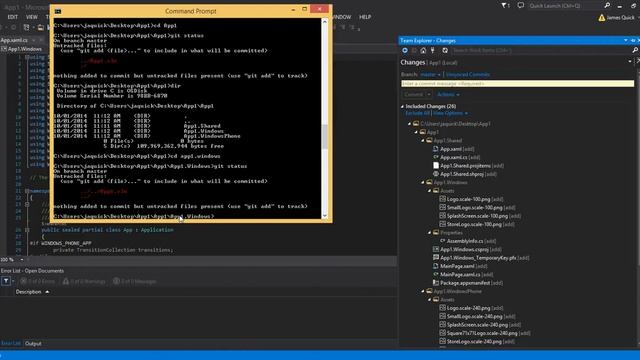Open the Team Explorer window position dropdown

[626, 40]
